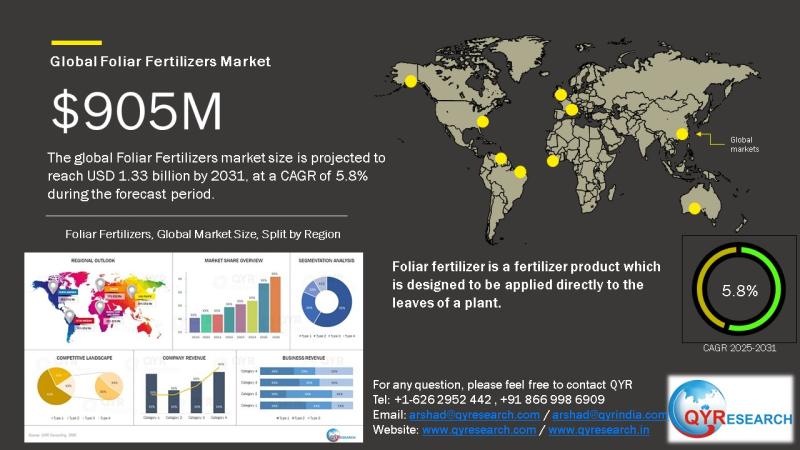Image resolution: width=800 pixels, height=450 pixels.
Task: Click the foliar fertilizer definition paragraph
Action: click(x=527, y=285)
